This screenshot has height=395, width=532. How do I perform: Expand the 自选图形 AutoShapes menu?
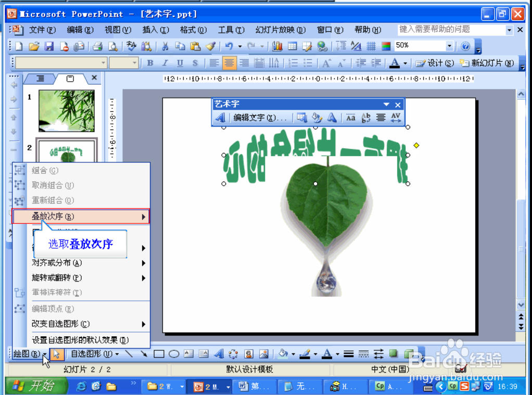(95, 354)
